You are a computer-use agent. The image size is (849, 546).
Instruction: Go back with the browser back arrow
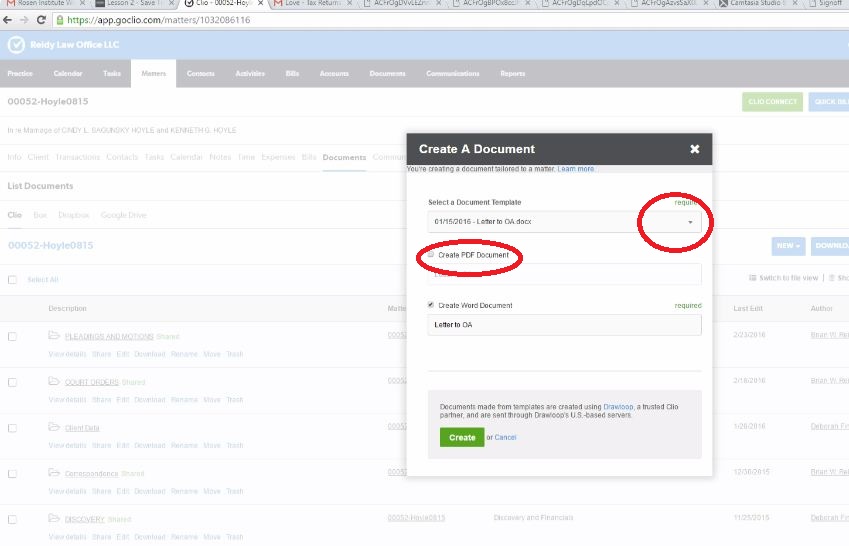pyautogui.click(x=8, y=20)
